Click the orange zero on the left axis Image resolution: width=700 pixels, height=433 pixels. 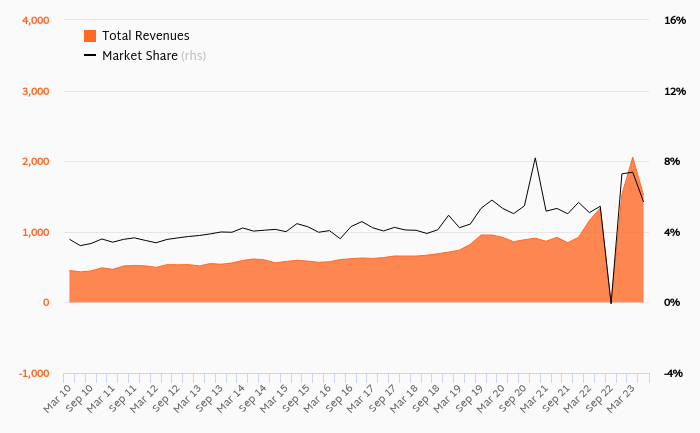[x=46, y=303]
